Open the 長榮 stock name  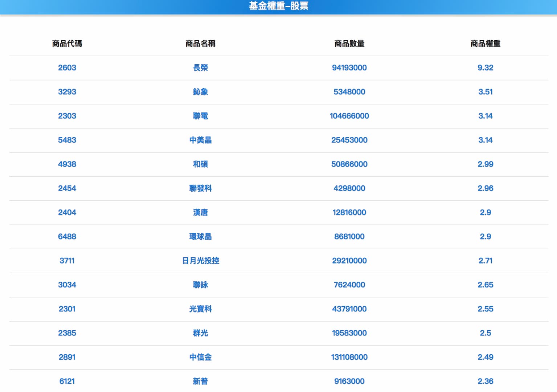(x=200, y=68)
